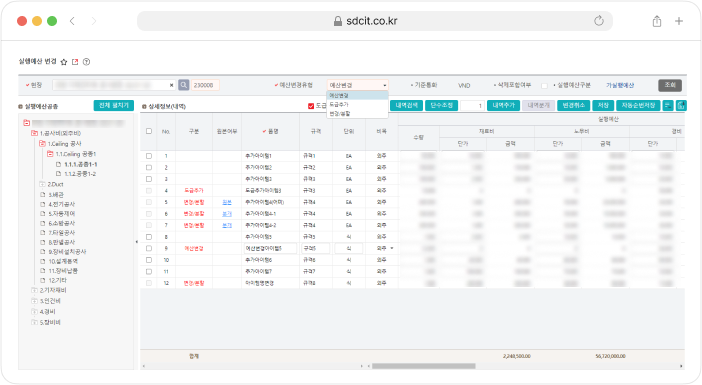The width and height of the screenshot is (702, 385).
Task: Choose 변경/분할 option in dropdown menu
Action: [357, 114]
